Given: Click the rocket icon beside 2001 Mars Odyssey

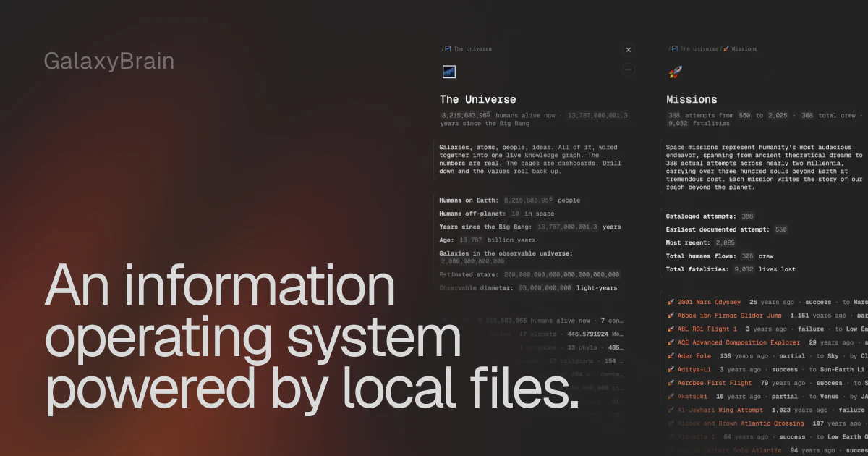Looking at the screenshot, I should coord(671,302).
